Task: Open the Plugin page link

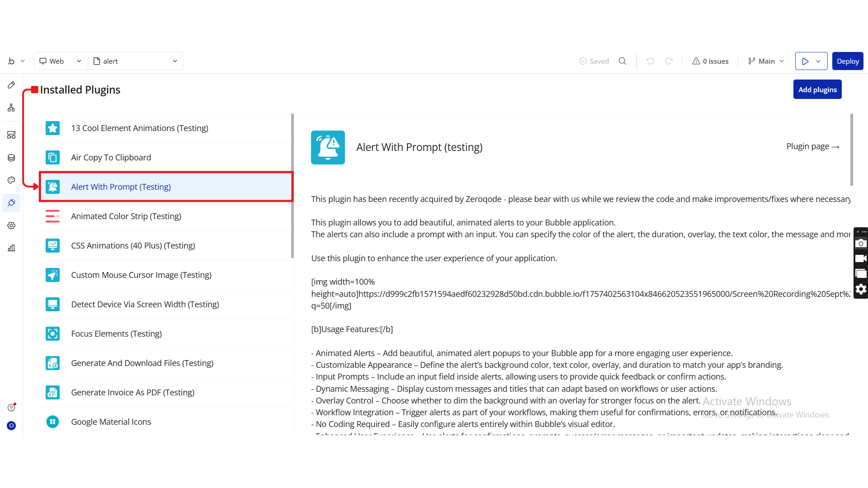Action: coord(812,146)
